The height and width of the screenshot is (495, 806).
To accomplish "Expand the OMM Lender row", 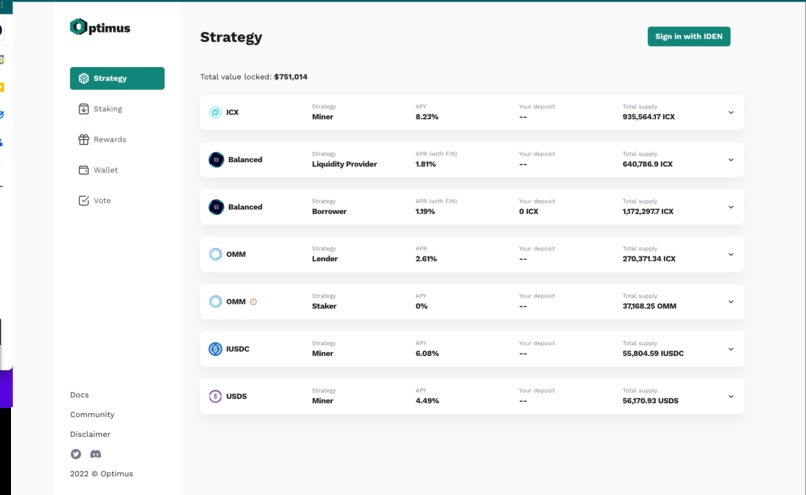I will point(731,254).
